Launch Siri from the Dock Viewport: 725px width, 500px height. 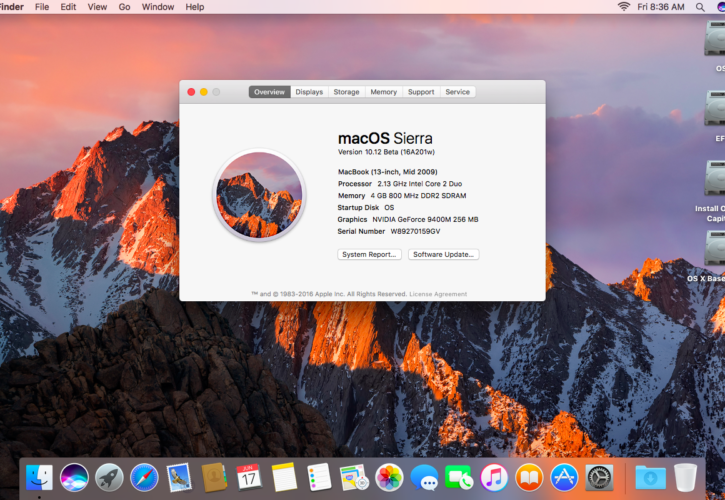point(74,477)
